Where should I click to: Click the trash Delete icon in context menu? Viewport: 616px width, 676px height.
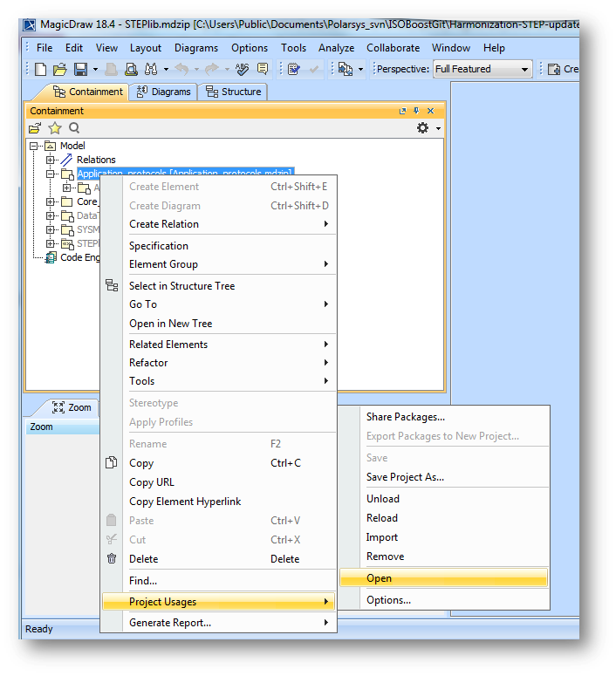pyautogui.click(x=111, y=559)
